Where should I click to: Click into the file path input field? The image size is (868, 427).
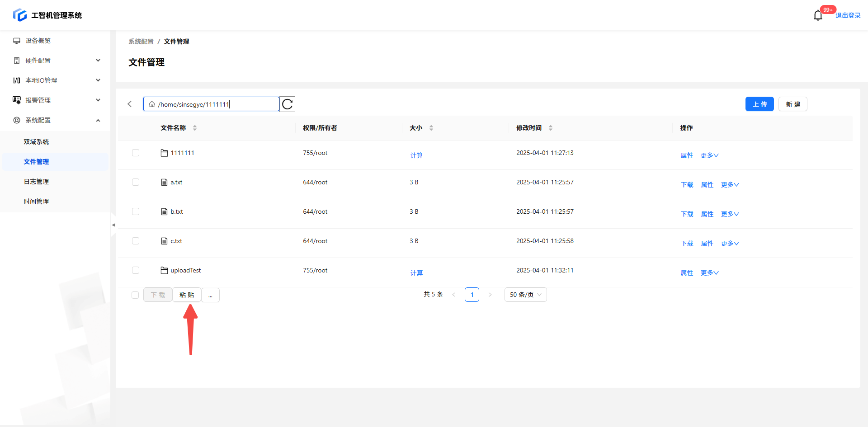(212, 104)
